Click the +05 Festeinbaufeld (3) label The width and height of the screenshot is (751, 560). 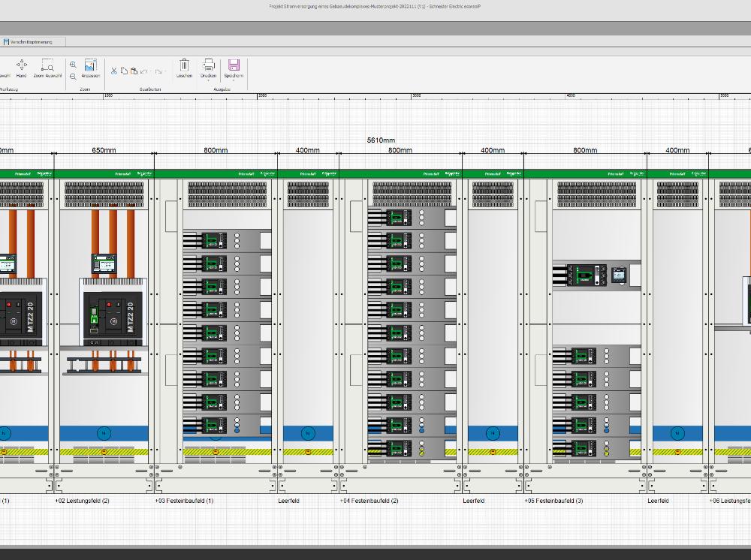tap(553, 501)
